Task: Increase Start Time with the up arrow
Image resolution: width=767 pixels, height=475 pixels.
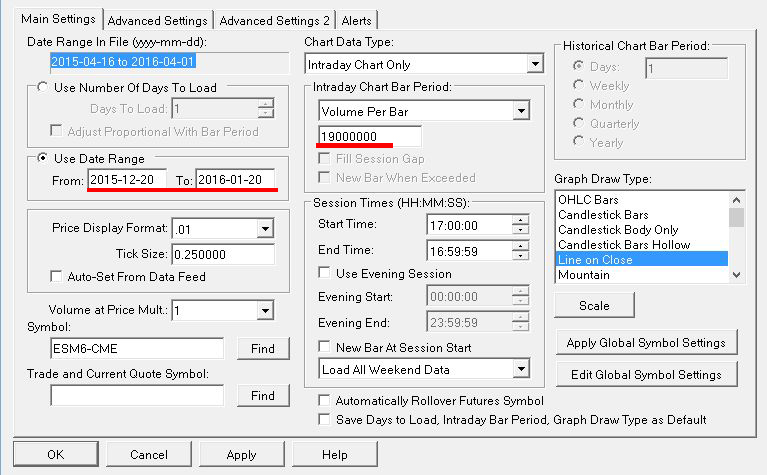Action: point(520,220)
